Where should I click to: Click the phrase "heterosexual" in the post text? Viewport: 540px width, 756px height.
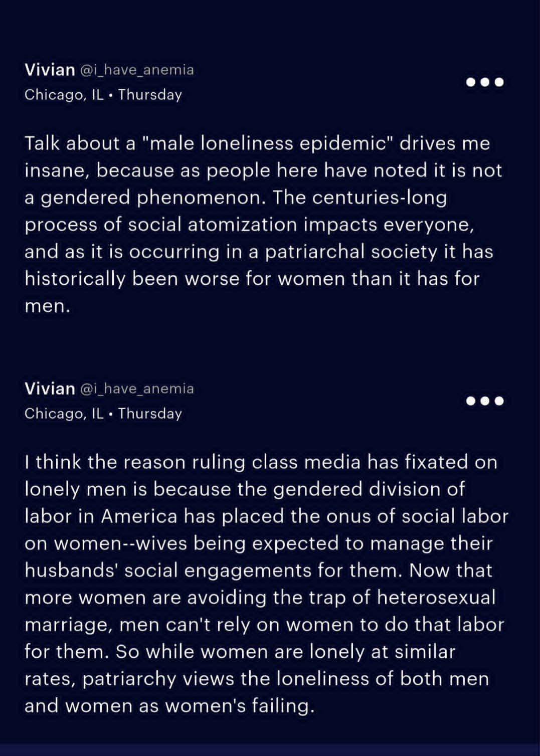point(436,598)
